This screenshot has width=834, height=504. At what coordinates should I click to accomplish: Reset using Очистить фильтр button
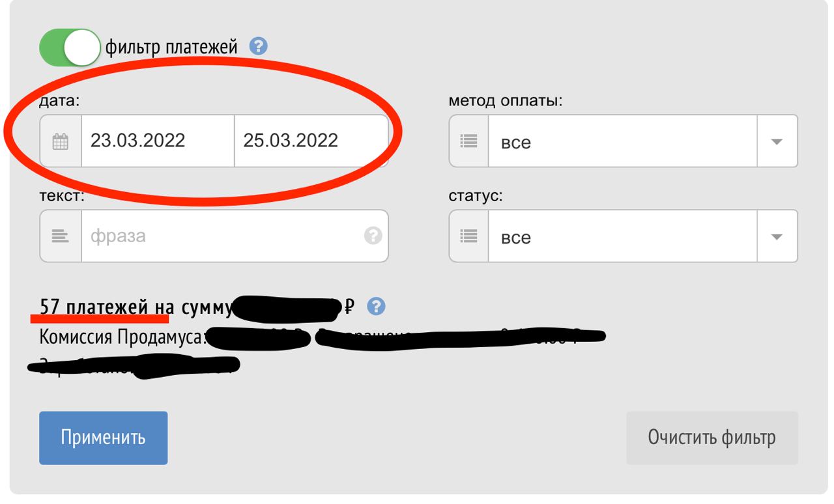(712, 438)
